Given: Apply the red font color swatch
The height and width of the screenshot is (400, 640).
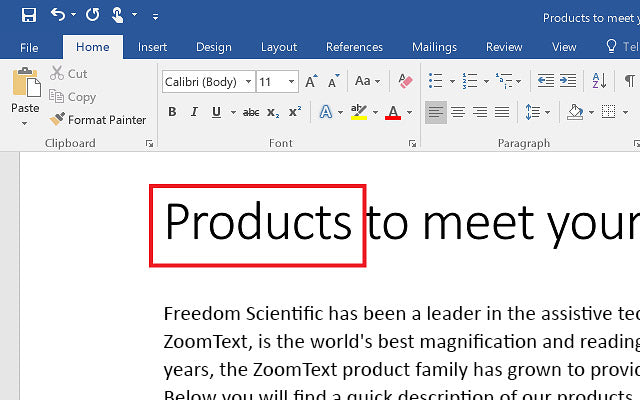Looking at the screenshot, I should (x=392, y=112).
